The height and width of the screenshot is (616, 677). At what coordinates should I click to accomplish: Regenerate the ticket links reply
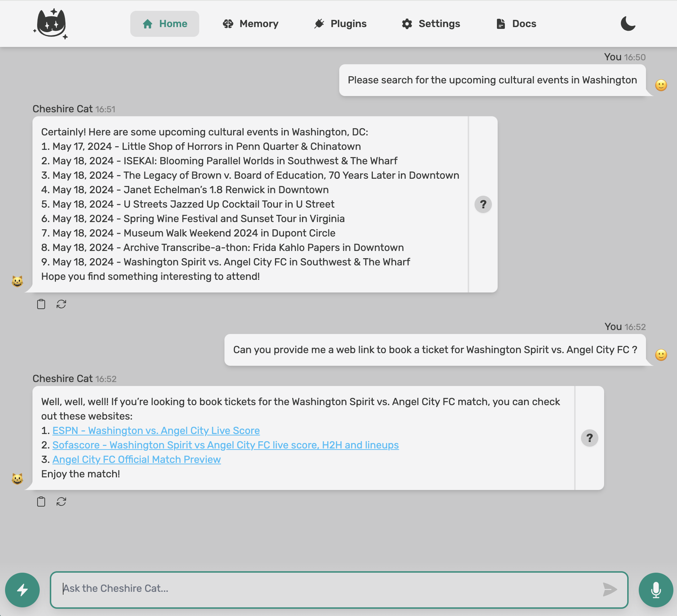tap(61, 502)
